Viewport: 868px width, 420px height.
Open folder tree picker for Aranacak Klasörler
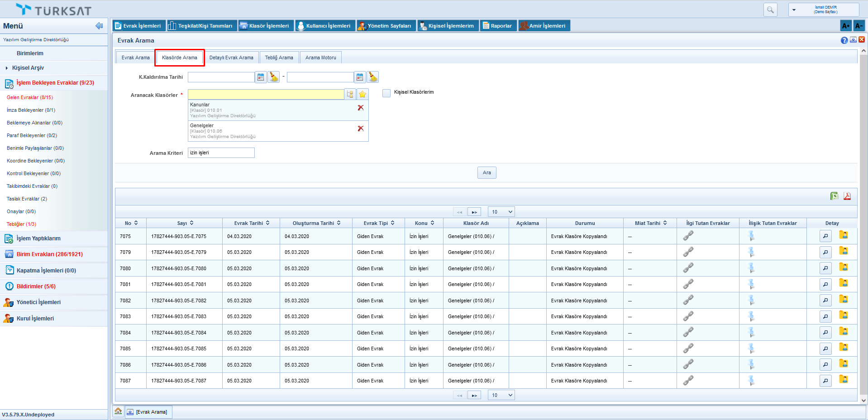tap(350, 94)
